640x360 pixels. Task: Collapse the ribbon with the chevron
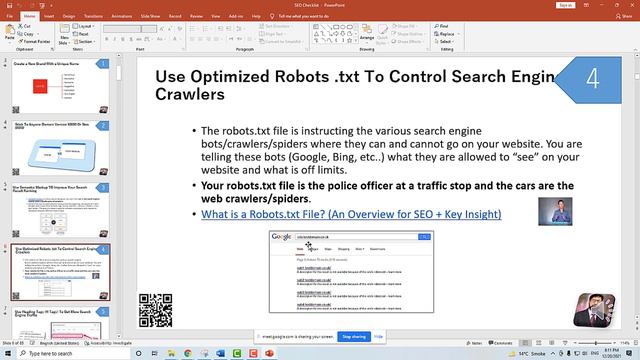(x=635, y=49)
